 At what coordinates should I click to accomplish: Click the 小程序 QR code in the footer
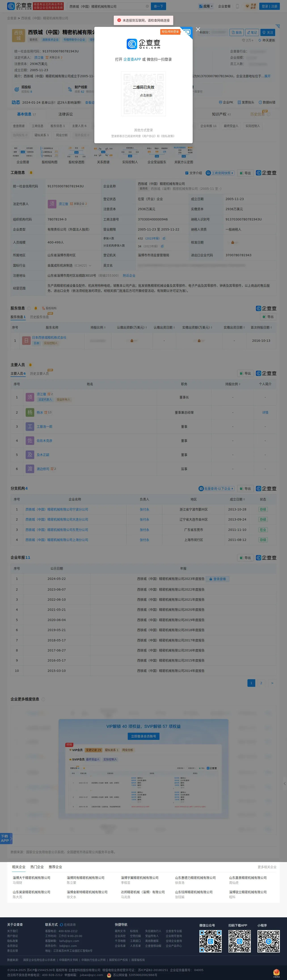click(268, 941)
